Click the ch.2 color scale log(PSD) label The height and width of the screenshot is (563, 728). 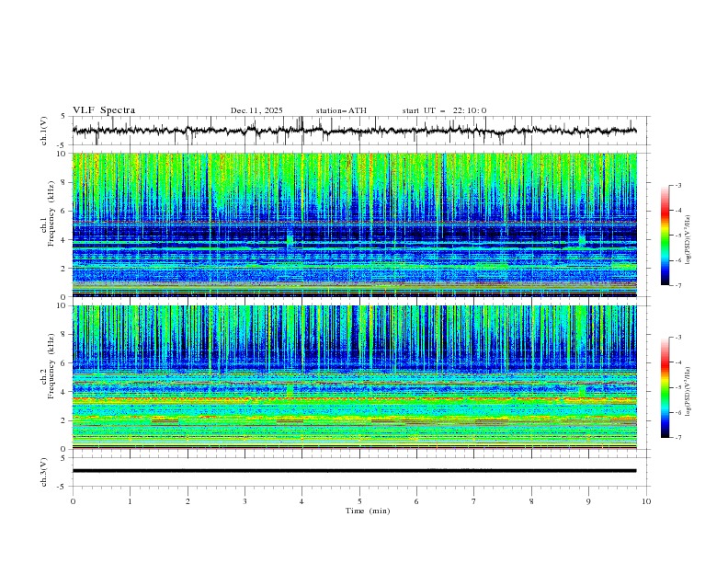tap(688, 392)
